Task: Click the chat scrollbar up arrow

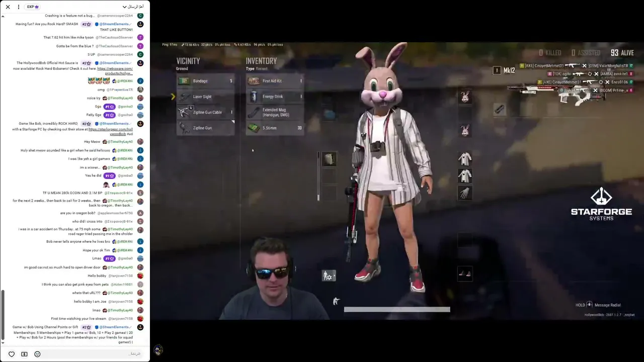Action: coord(3,17)
